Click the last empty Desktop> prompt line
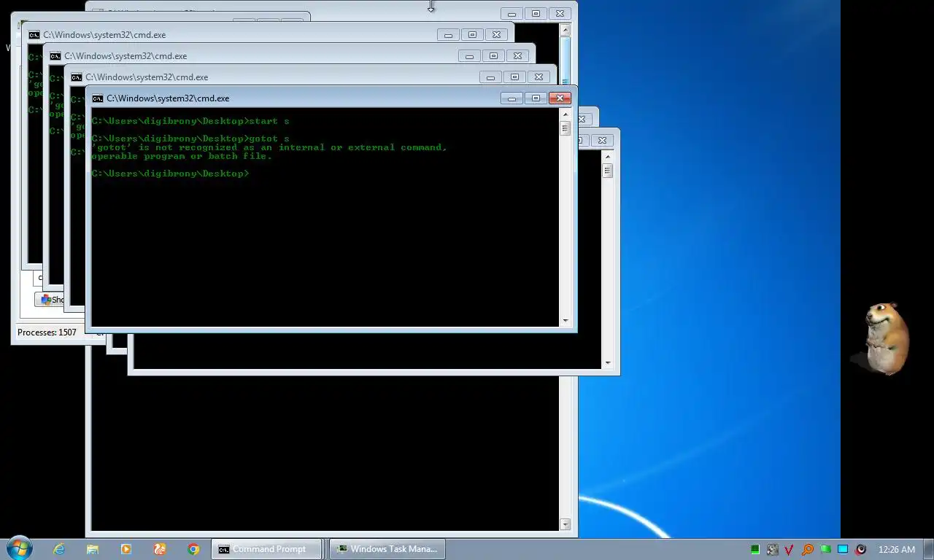The width and height of the screenshot is (934, 560). (170, 174)
